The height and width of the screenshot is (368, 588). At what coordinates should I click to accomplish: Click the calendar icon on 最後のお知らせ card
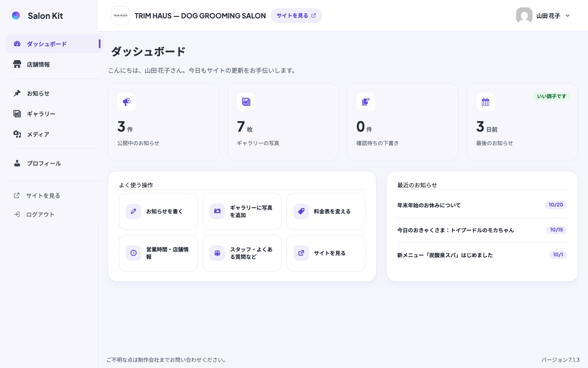pyautogui.click(x=486, y=102)
